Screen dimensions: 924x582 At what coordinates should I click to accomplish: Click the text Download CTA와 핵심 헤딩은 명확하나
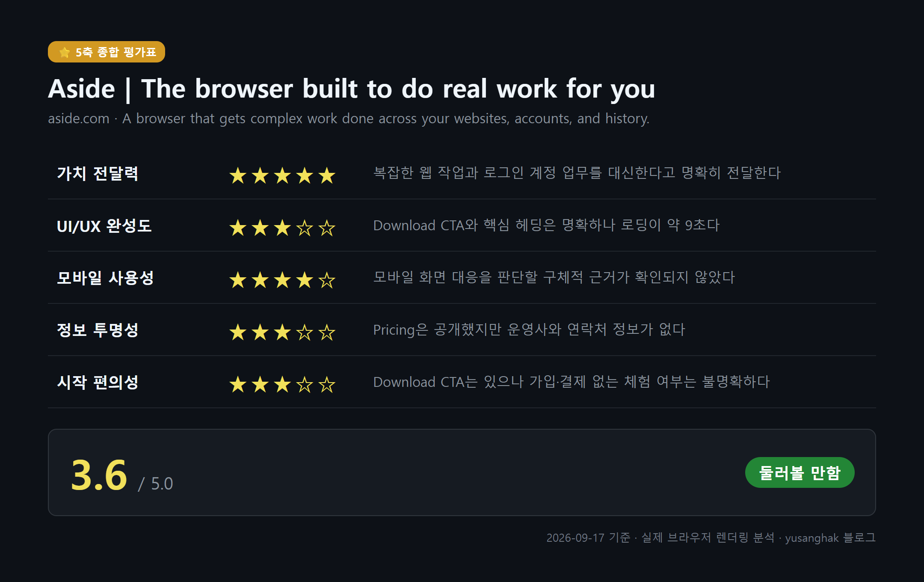click(x=495, y=225)
